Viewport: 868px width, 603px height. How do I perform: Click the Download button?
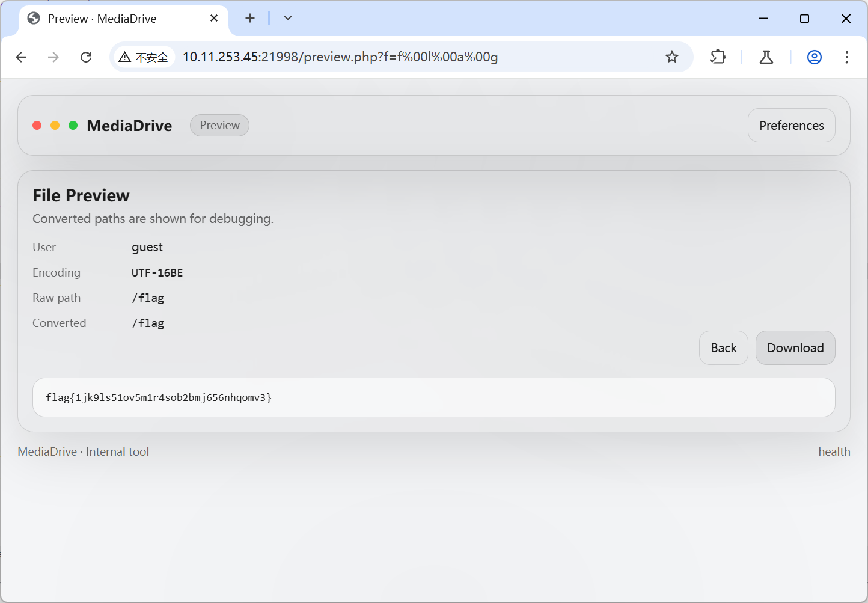(795, 348)
